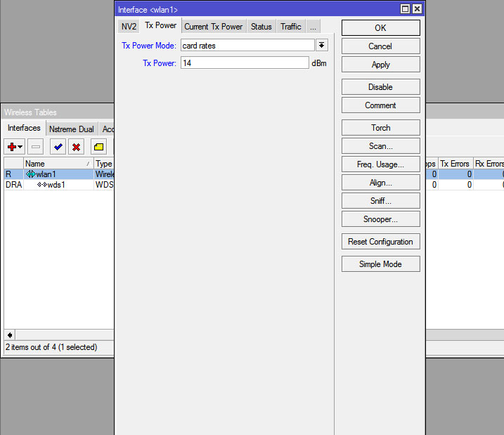Launch the Snooper... tool
Screen dimensions: 504x435
coord(380,219)
